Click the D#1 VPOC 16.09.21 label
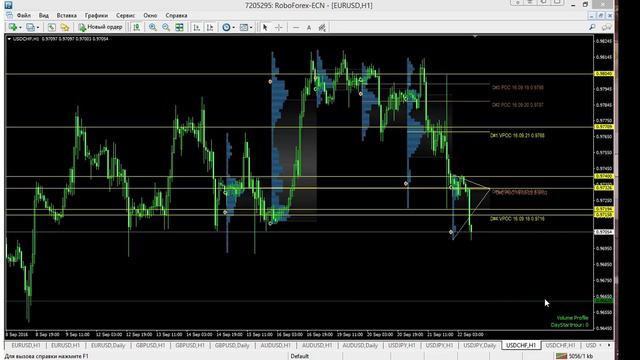 [518, 136]
